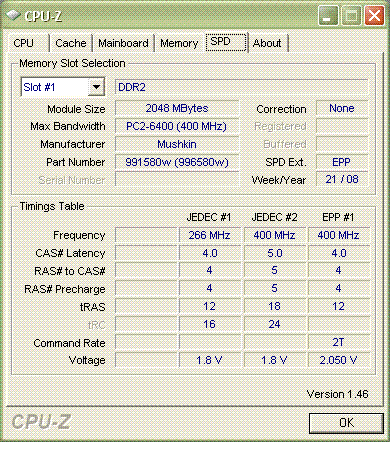Click the tRC value 16
Viewport: 391px width, 450px height.
(x=210, y=324)
